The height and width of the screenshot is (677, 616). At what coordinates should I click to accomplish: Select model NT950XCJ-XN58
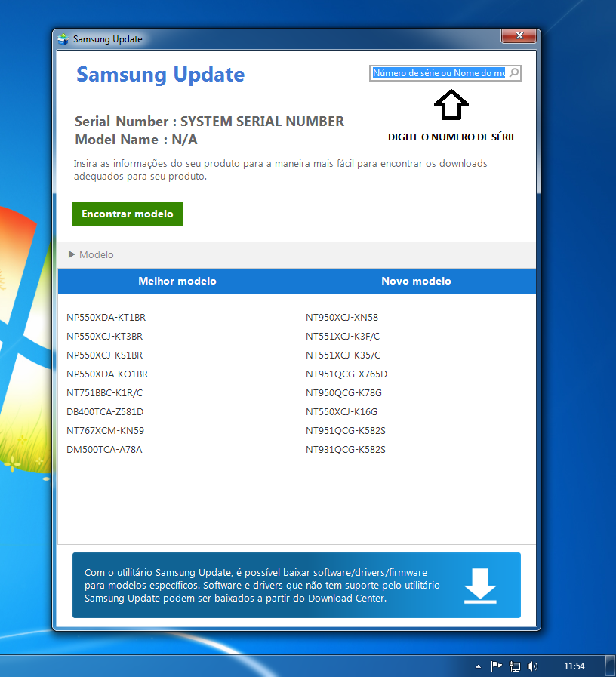(342, 317)
